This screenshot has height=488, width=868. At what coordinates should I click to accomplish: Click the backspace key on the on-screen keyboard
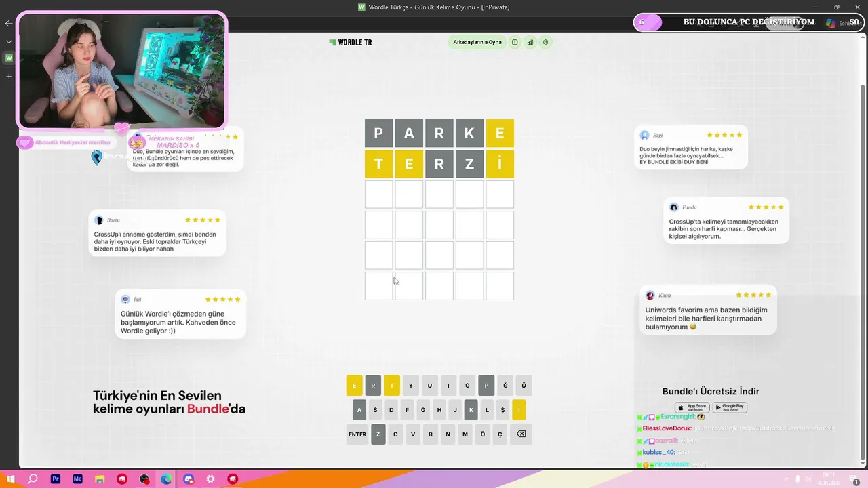click(x=521, y=434)
